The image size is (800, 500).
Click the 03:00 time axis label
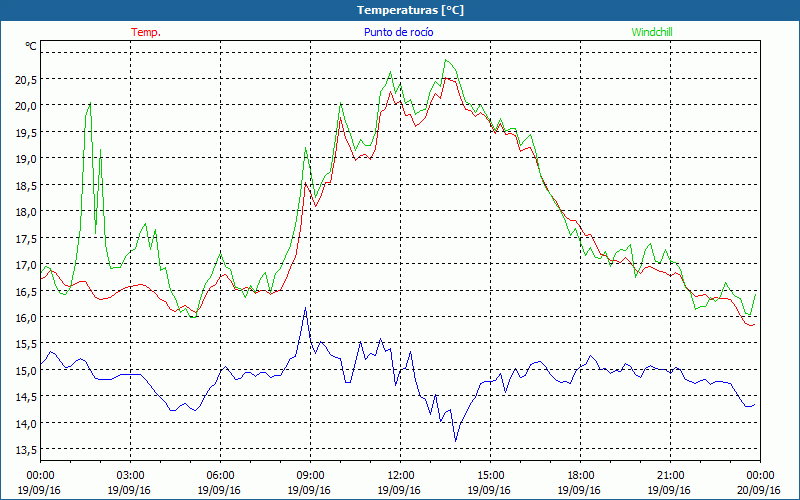point(130,476)
